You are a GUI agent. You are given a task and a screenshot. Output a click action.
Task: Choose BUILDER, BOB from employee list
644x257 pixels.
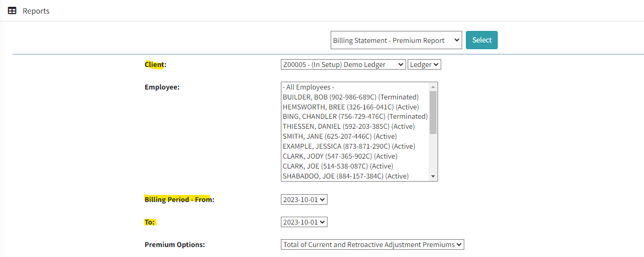click(350, 97)
